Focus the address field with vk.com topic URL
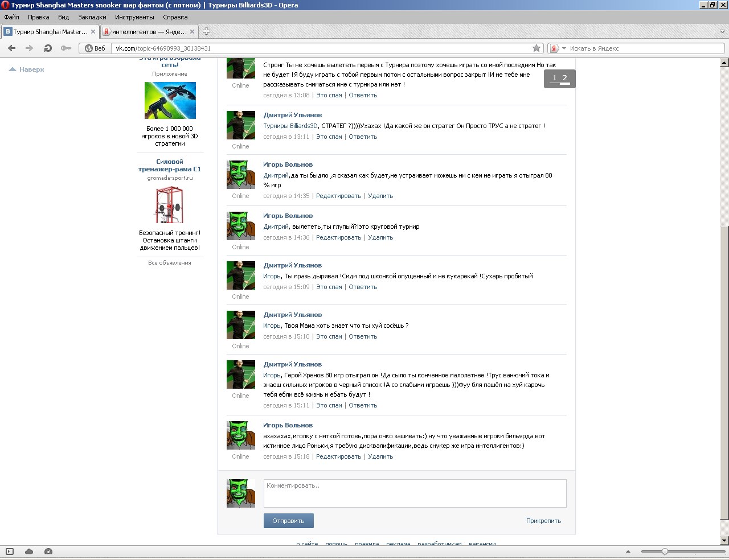Screen dimensions: 729x560 322,48
